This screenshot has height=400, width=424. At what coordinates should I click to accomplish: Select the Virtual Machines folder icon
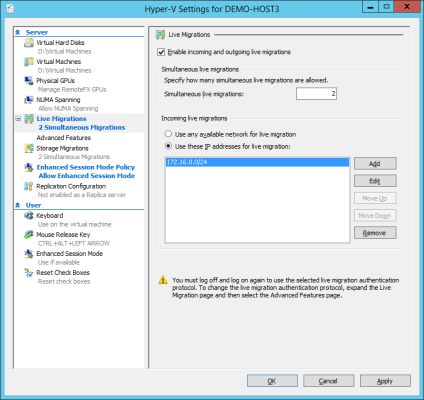(x=29, y=62)
